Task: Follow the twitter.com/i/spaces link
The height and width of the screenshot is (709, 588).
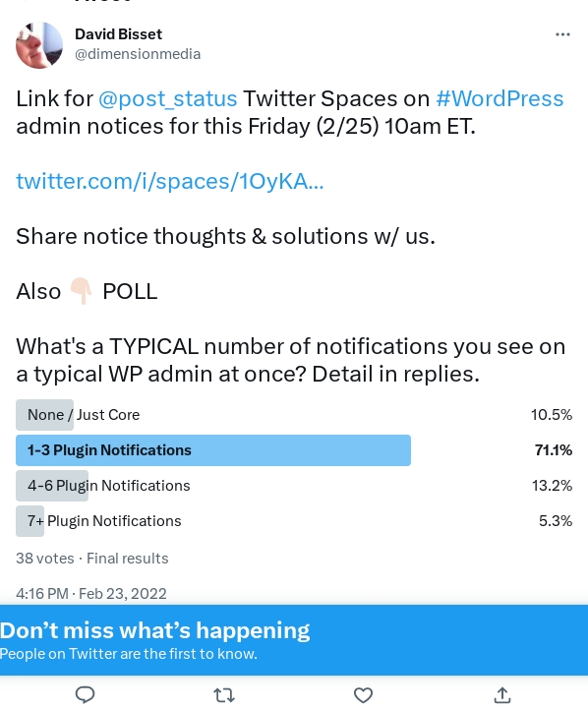Action: click(x=170, y=182)
